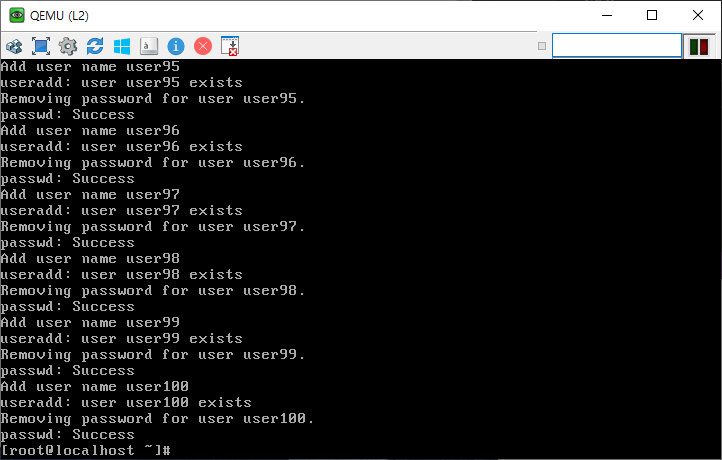Click the line 'Add user name user100'

[x=94, y=387]
